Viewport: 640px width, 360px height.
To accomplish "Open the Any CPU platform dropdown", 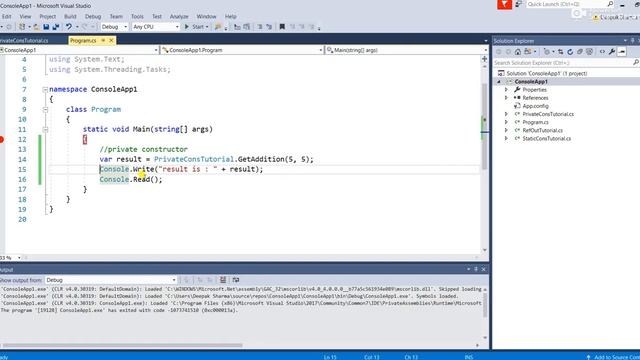I will click(x=156, y=27).
